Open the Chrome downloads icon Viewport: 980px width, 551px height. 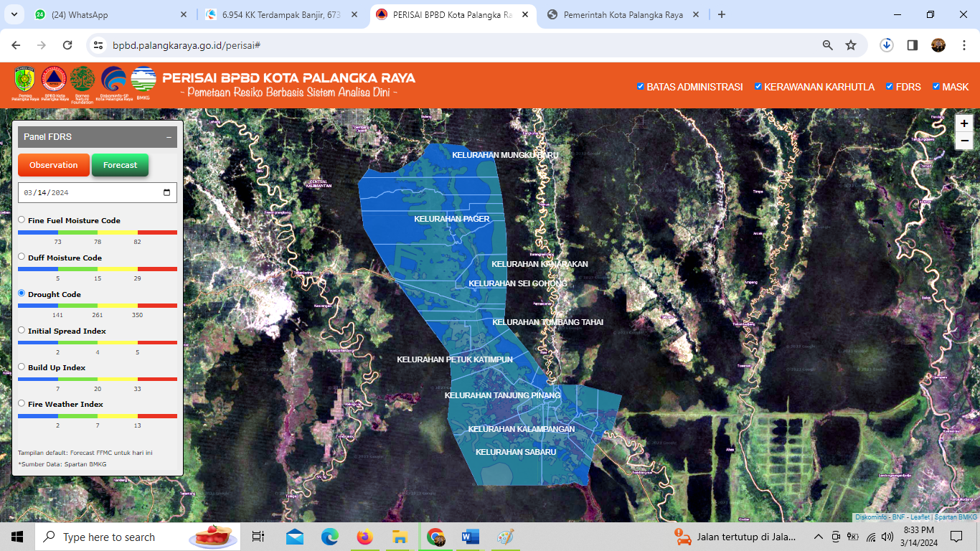(x=887, y=45)
